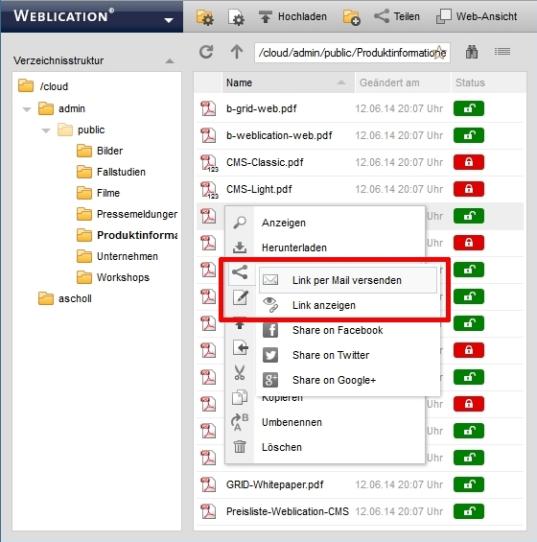Create new folder with plus icon
Screen dimensions: 537x542
coord(351,17)
